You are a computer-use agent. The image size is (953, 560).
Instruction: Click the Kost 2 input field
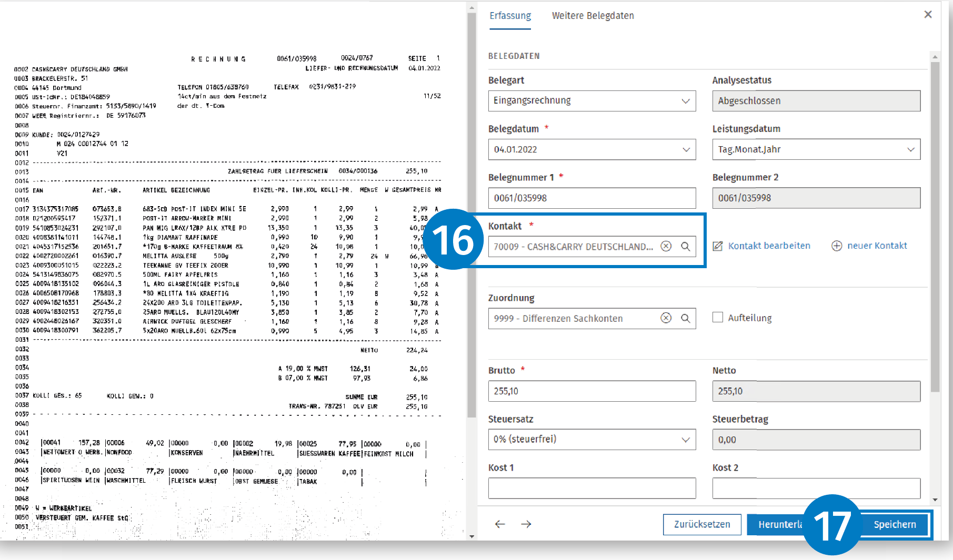(x=816, y=488)
